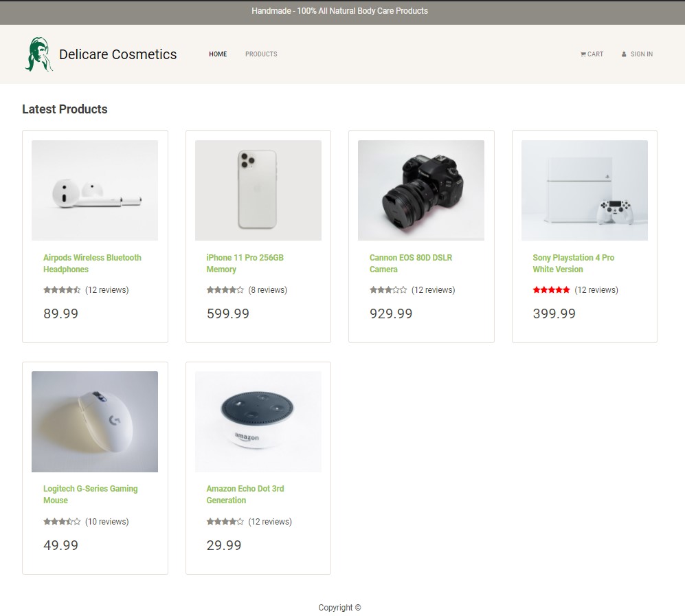685x616 pixels.
Task: Click the Logitech mouse star rating
Action: [x=62, y=522]
